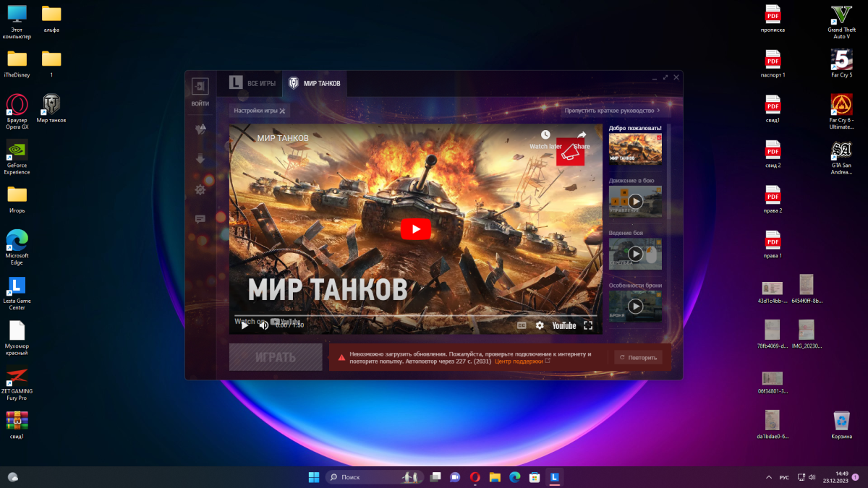Screen dimensions: 868x488
Task: Open Task View on taskbar
Action: click(435, 476)
